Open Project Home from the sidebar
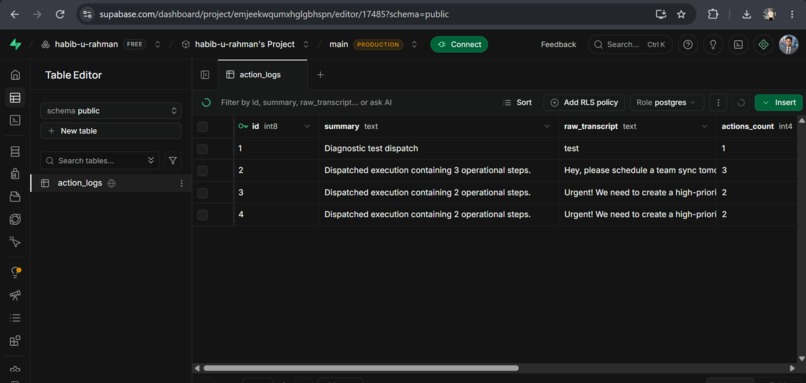 (15, 75)
